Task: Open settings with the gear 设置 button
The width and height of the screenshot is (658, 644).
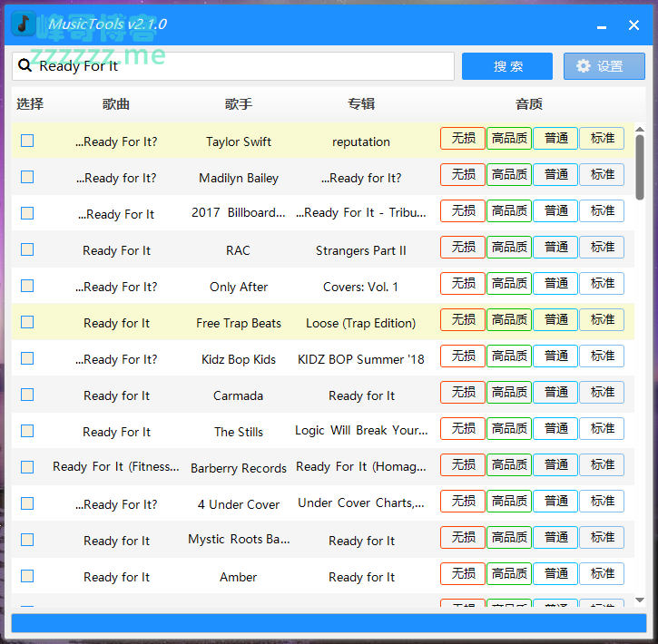Action: [x=604, y=66]
